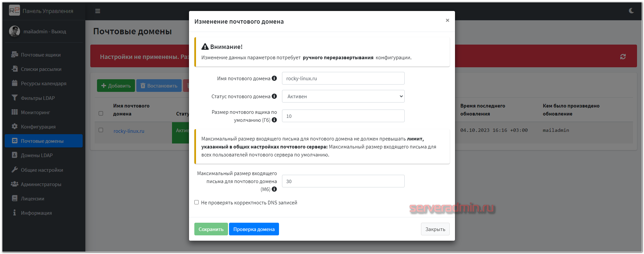Click the mailadmin - Выход link
This screenshot has height=254, width=644.
[45, 31]
